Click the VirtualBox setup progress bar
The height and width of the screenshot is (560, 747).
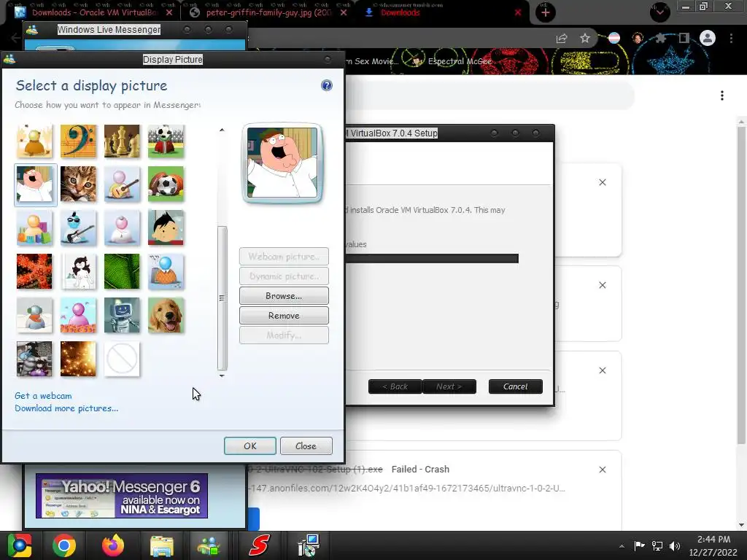coord(432,259)
